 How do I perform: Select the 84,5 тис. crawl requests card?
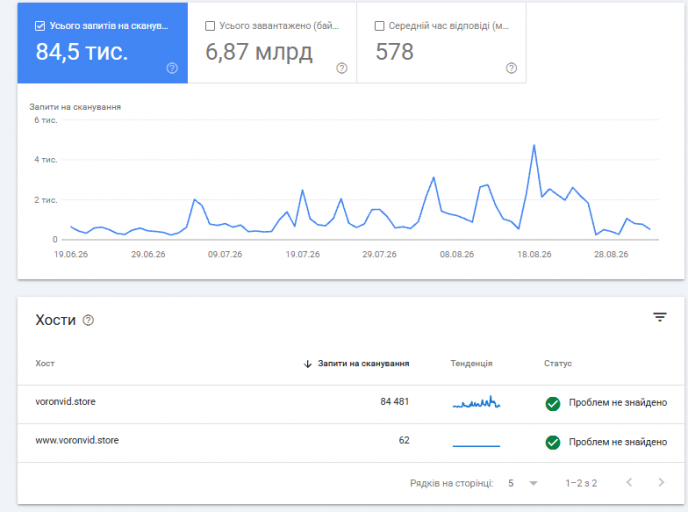[x=103, y=43]
